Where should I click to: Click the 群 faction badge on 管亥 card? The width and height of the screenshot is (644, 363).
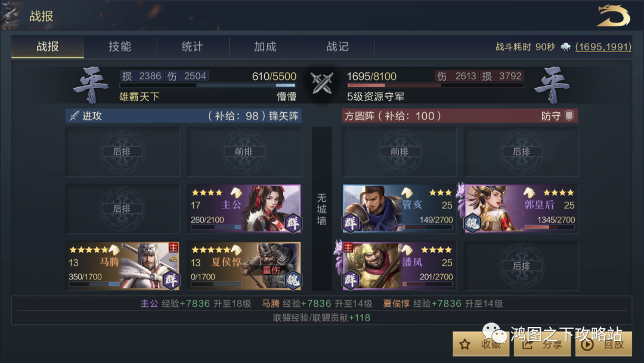[351, 223]
